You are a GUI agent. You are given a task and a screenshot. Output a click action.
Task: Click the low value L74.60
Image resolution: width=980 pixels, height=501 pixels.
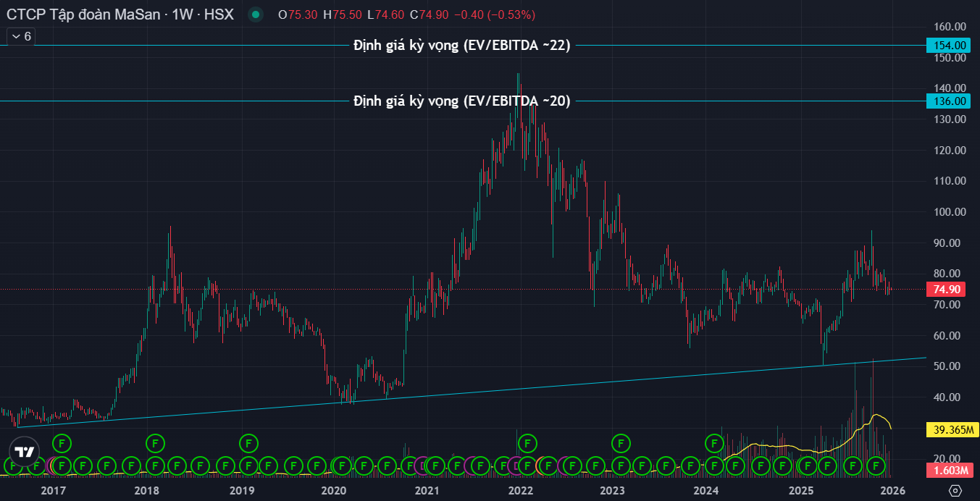pyautogui.click(x=386, y=14)
